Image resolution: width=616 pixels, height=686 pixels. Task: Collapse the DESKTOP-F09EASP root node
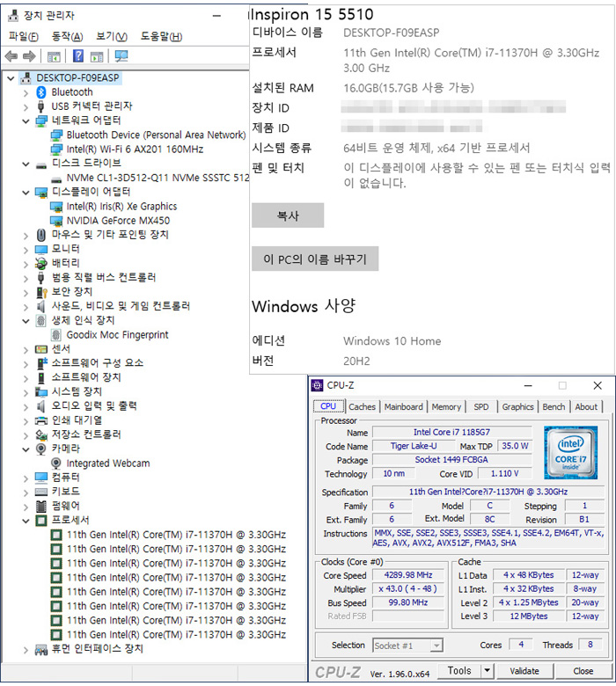click(10, 78)
